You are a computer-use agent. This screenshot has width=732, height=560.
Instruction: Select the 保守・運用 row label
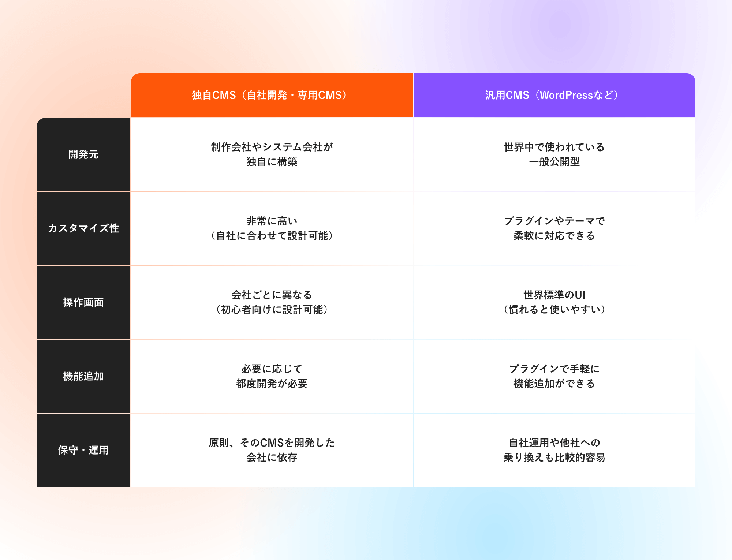point(83,450)
